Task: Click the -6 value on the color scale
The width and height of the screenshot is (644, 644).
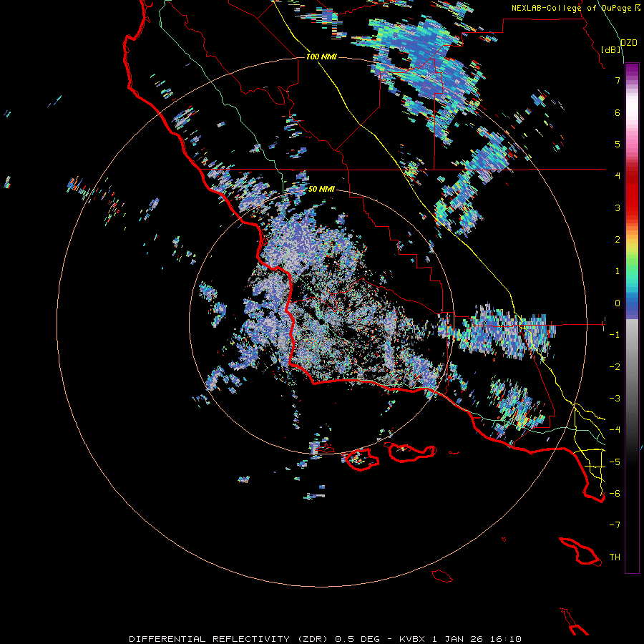Action: point(615,494)
